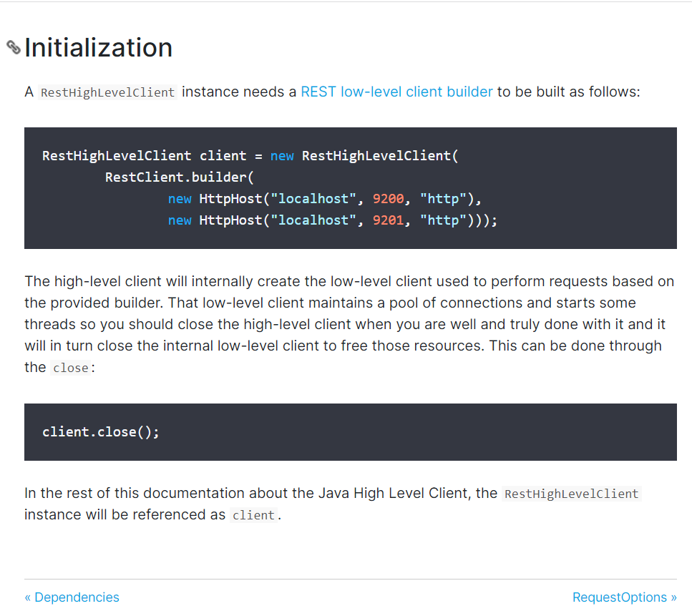The width and height of the screenshot is (692, 616).
Task: Click the port number 9201 in the code
Action: tap(388, 220)
